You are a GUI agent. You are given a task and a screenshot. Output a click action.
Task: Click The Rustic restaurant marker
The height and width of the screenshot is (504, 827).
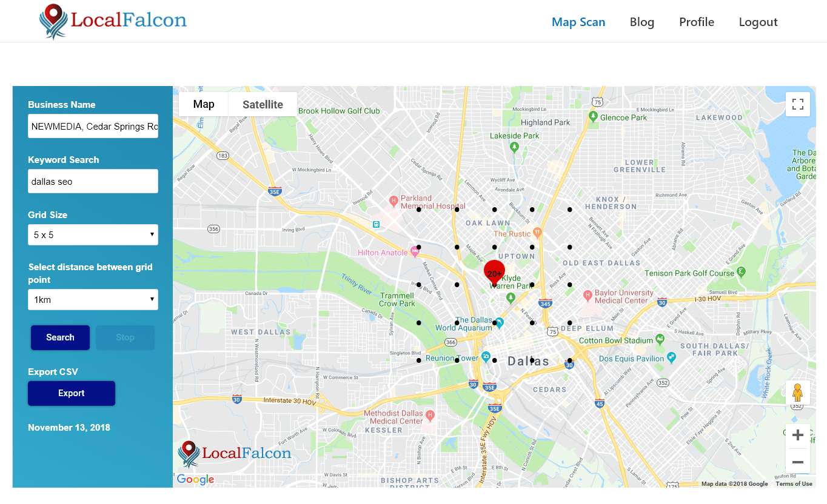click(x=537, y=232)
